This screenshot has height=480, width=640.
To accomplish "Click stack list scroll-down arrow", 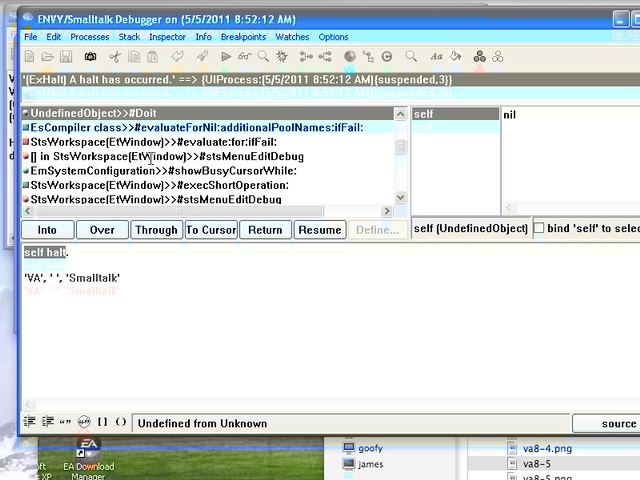I will coord(400,198).
